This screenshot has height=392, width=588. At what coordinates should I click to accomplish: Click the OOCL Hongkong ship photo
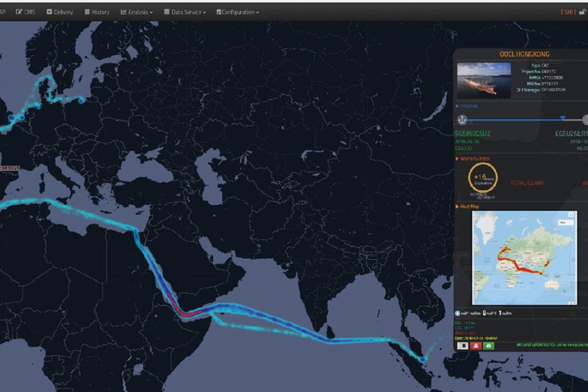tap(484, 81)
